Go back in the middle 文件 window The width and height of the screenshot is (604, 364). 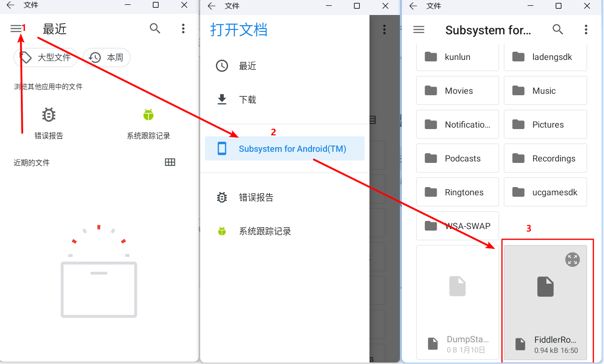point(211,6)
